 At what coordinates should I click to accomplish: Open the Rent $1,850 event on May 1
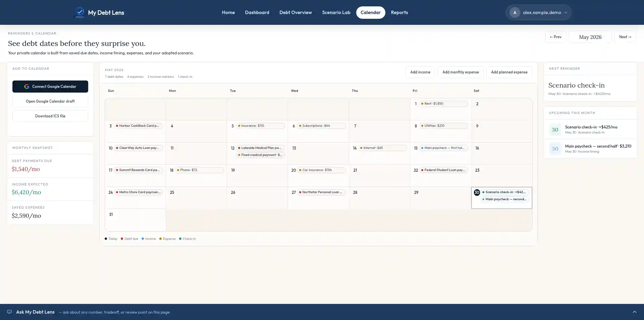[444, 104]
